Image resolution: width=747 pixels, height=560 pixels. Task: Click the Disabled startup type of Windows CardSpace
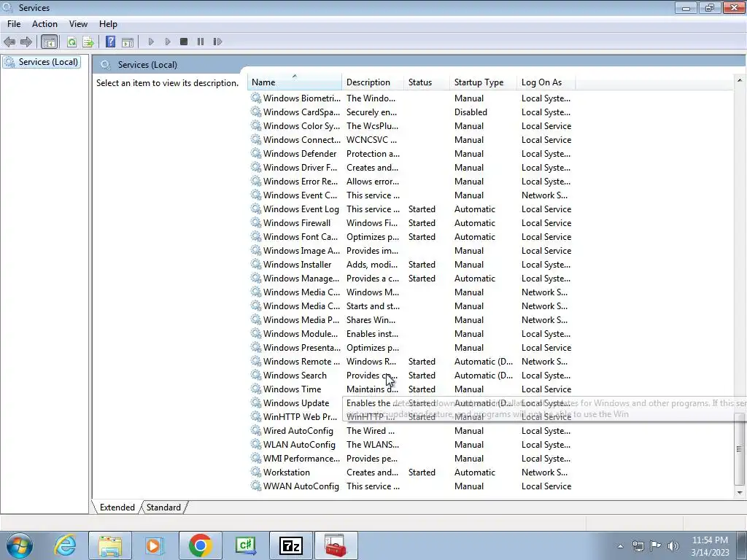471,112
